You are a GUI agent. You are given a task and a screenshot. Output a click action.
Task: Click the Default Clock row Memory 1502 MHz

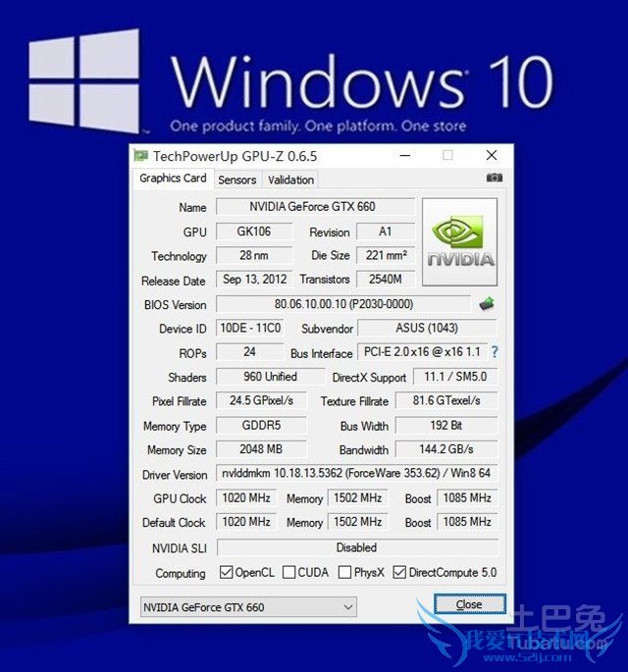[358, 522]
